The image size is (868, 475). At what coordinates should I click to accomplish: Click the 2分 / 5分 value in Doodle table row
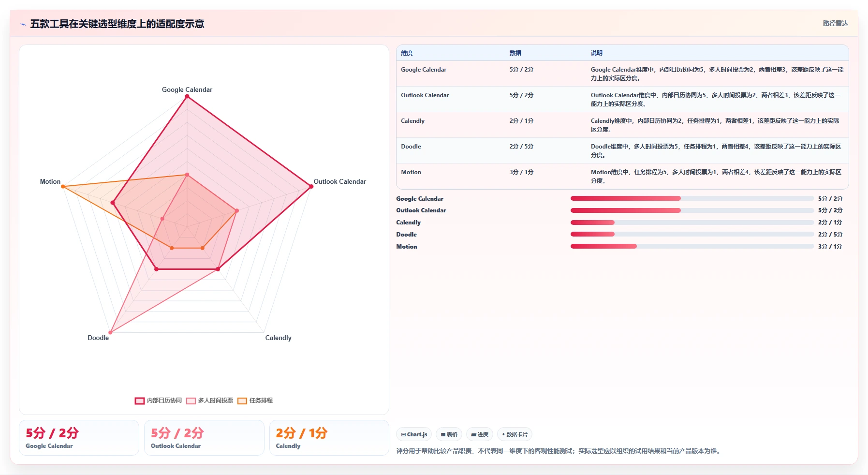[521, 147]
